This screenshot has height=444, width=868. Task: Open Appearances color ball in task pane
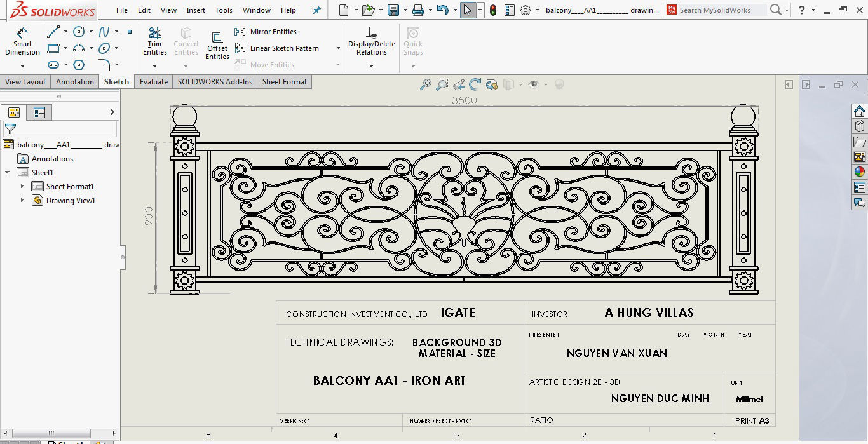point(859,172)
